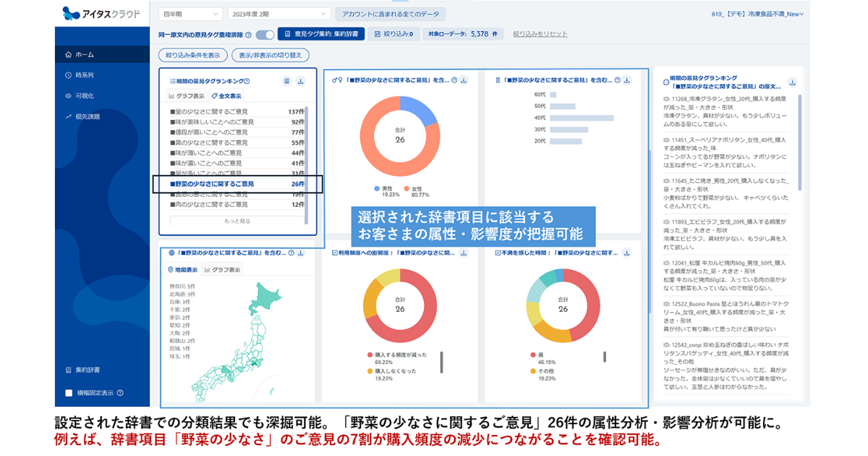Open the 610_【デモ】冷凍食品不満_New account dropdown
This screenshot has width=868, height=456.
[756, 14]
